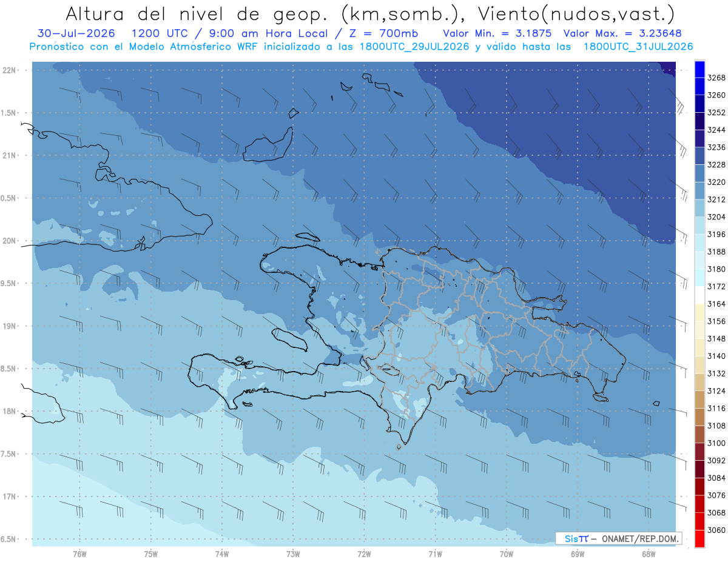728x562 pixels.
Task: Click the "18N" latitude axis label
Action: point(9,411)
